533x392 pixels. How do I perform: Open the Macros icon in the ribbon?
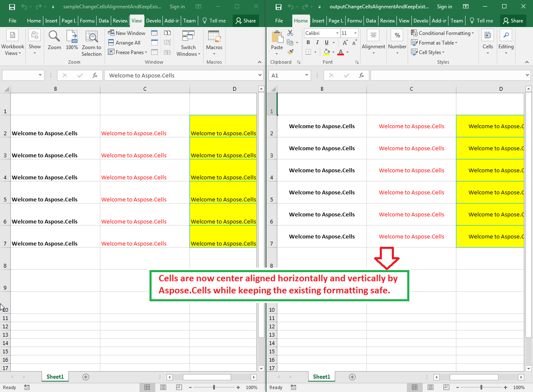[214, 41]
